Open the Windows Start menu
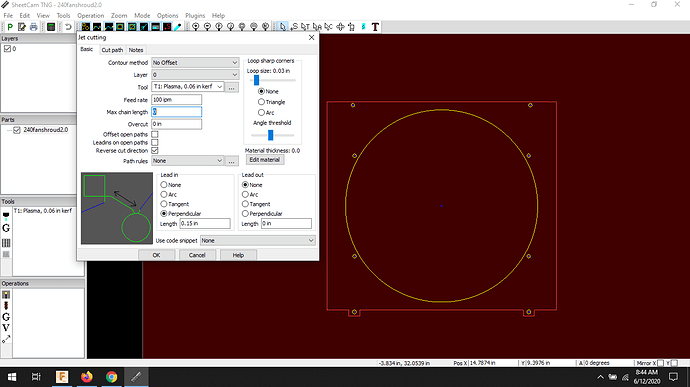This screenshot has width=690, height=387. 12,377
